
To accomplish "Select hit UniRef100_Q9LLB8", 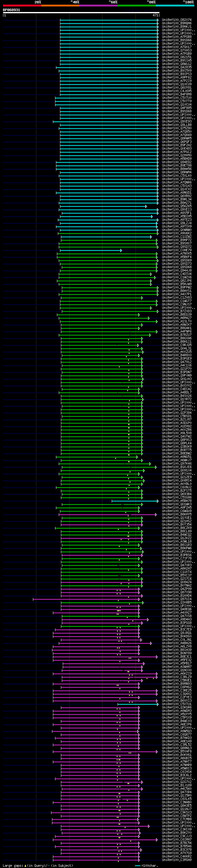I will point(177,125).
